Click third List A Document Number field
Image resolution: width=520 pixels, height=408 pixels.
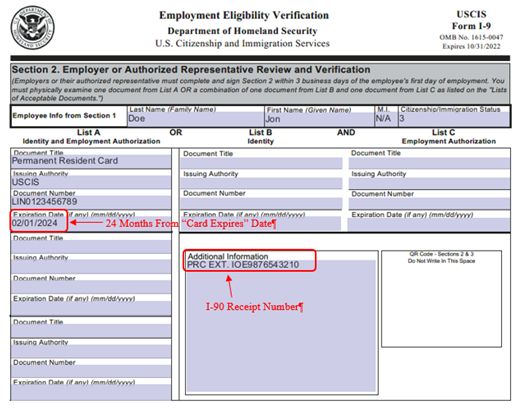coord(91,371)
